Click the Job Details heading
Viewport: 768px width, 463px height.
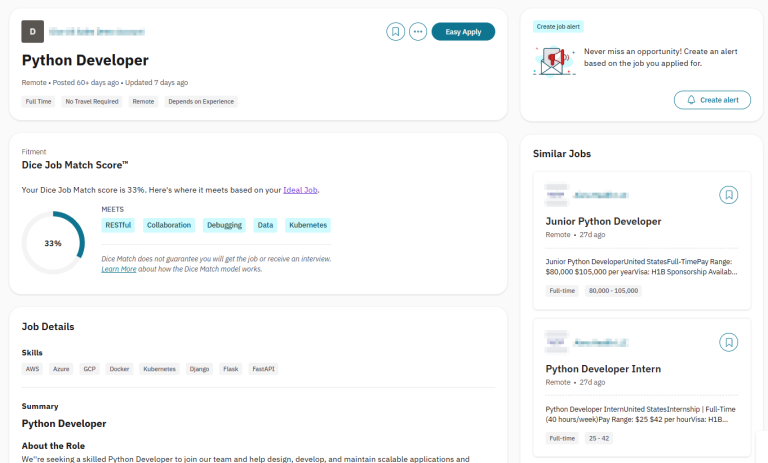click(48, 327)
